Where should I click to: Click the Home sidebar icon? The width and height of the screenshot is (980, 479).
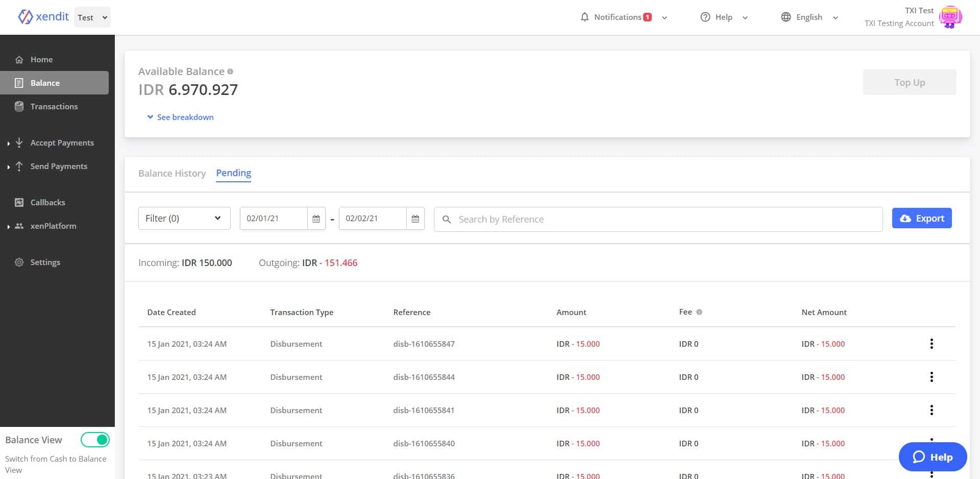coord(19,60)
